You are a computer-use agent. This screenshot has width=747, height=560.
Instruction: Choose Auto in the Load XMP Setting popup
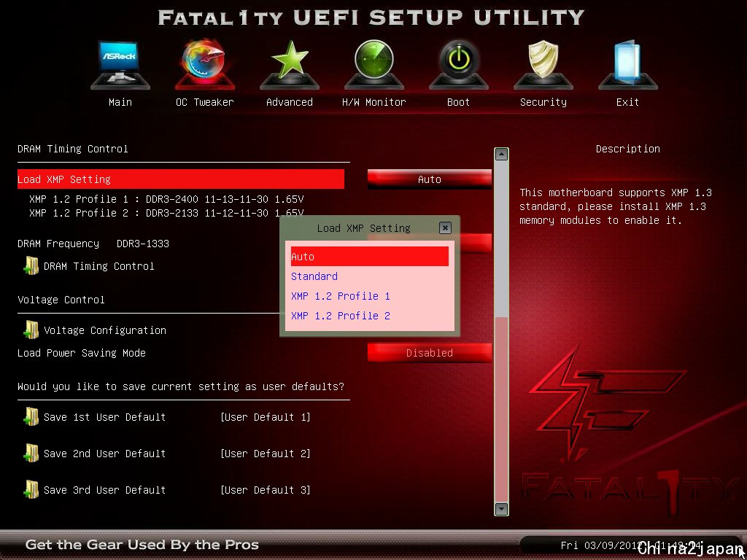click(369, 256)
